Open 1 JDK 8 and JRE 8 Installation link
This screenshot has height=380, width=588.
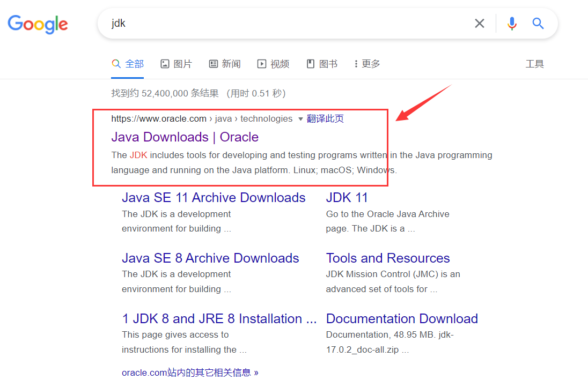coord(219,319)
